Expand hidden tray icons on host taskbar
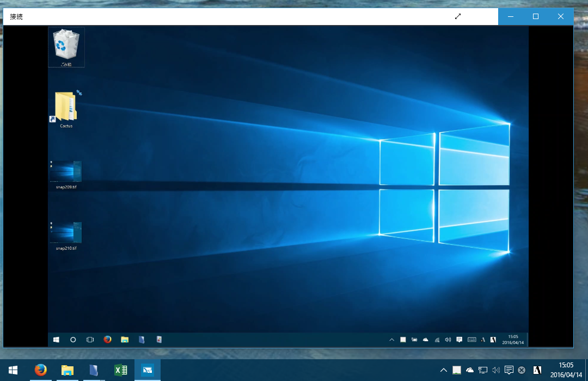588x381 pixels. click(x=444, y=370)
